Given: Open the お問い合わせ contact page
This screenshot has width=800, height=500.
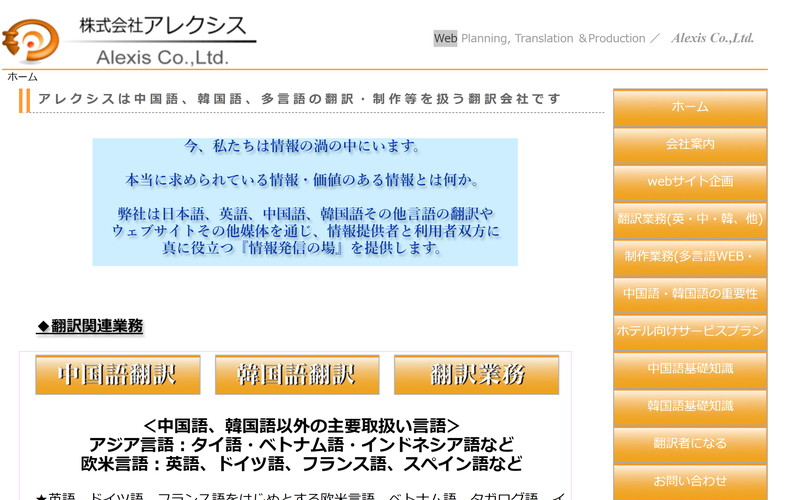Looking at the screenshot, I should point(690,481).
